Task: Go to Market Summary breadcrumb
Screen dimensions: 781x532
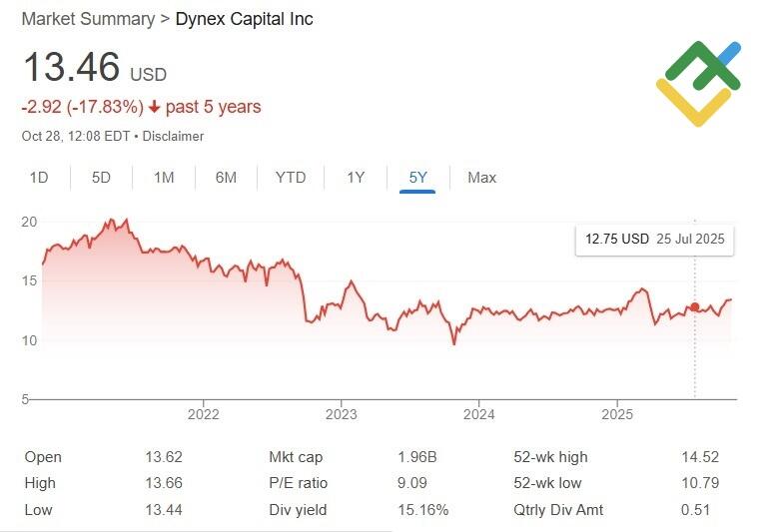Action: click(88, 19)
